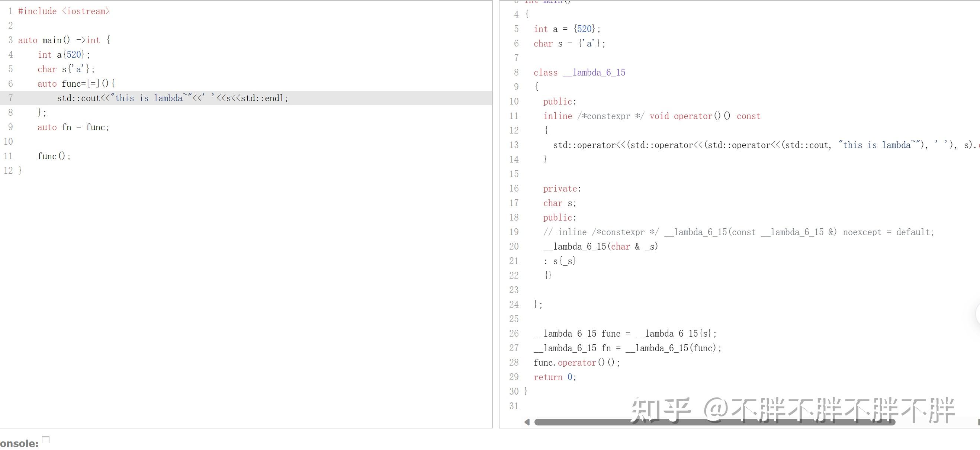Screen dimensions: 980x450
Task: Click line number 7 in the source gutter
Action: click(x=10, y=98)
